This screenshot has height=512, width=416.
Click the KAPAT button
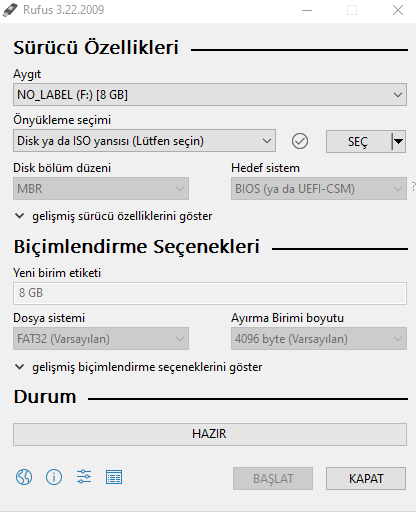click(366, 478)
